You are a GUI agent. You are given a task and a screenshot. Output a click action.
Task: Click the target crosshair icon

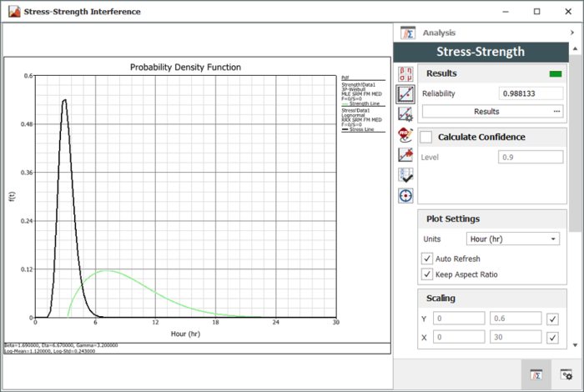click(405, 195)
